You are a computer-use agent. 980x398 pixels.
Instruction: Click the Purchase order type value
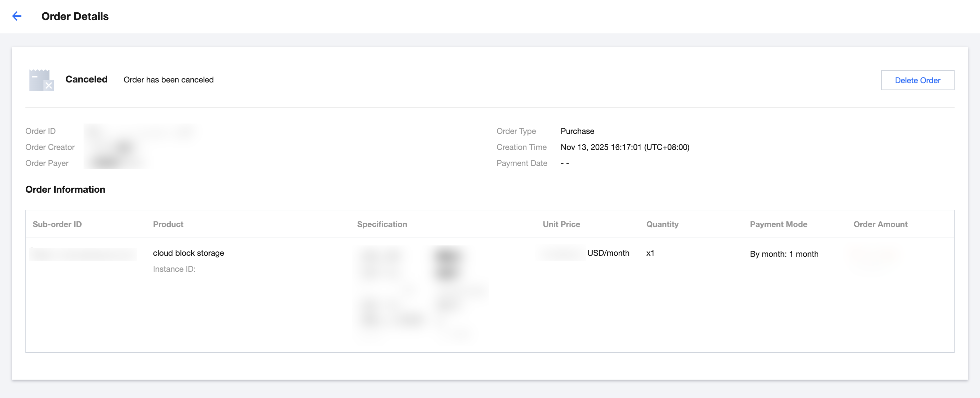[x=577, y=131]
